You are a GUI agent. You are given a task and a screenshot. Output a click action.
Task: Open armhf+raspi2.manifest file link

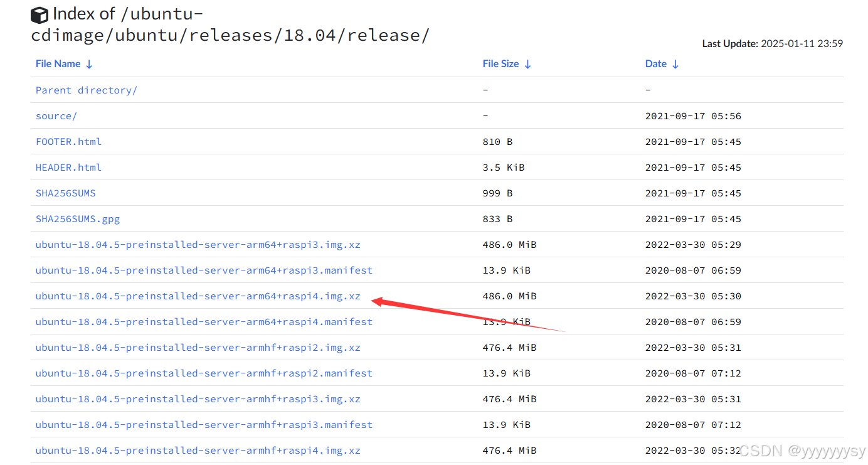coord(204,373)
